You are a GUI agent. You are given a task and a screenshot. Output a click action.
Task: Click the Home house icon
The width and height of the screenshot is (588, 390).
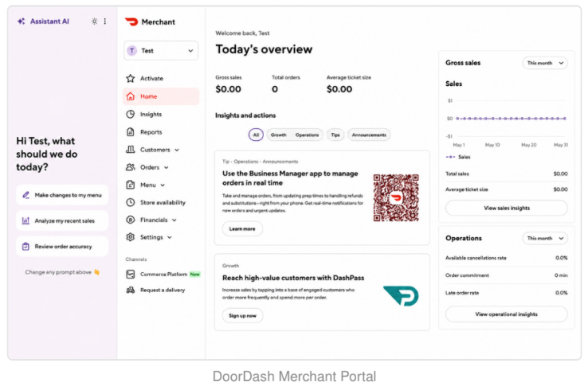(x=130, y=96)
